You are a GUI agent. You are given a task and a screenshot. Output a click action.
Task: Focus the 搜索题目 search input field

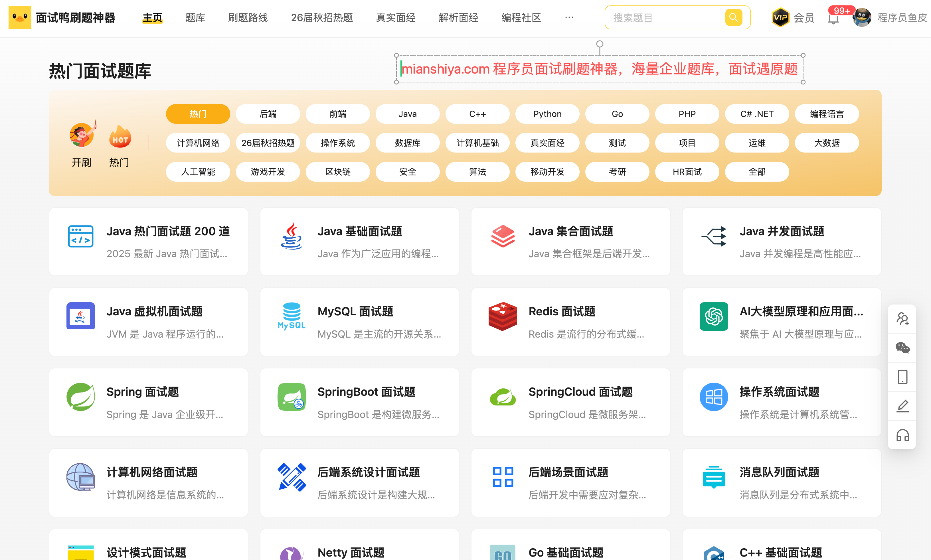664,17
